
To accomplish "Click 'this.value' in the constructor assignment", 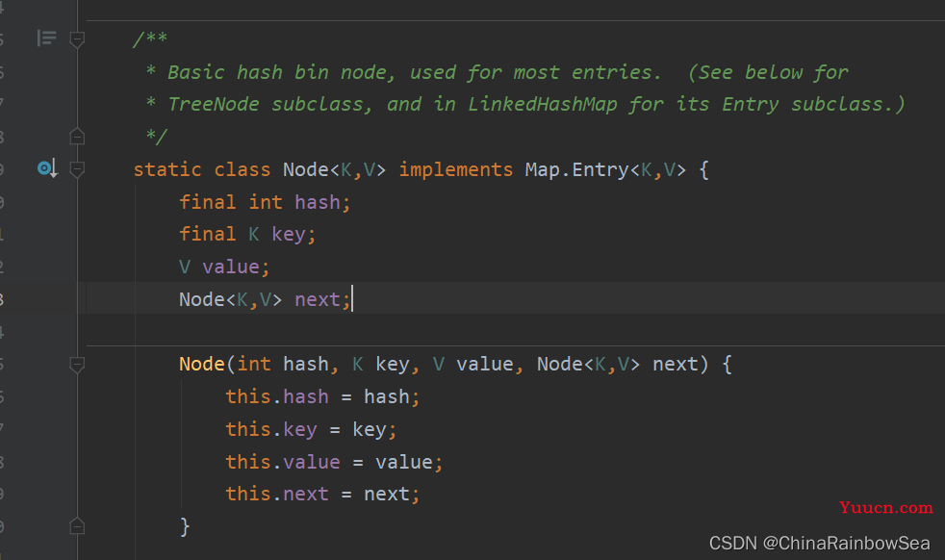I will [283, 463].
